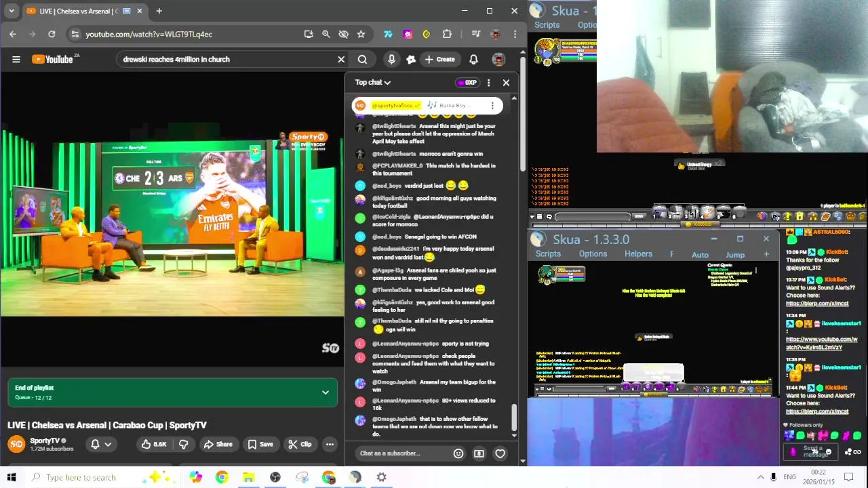
Task: Open SportyTV subscription notification dropdown
Action: [x=101, y=445]
